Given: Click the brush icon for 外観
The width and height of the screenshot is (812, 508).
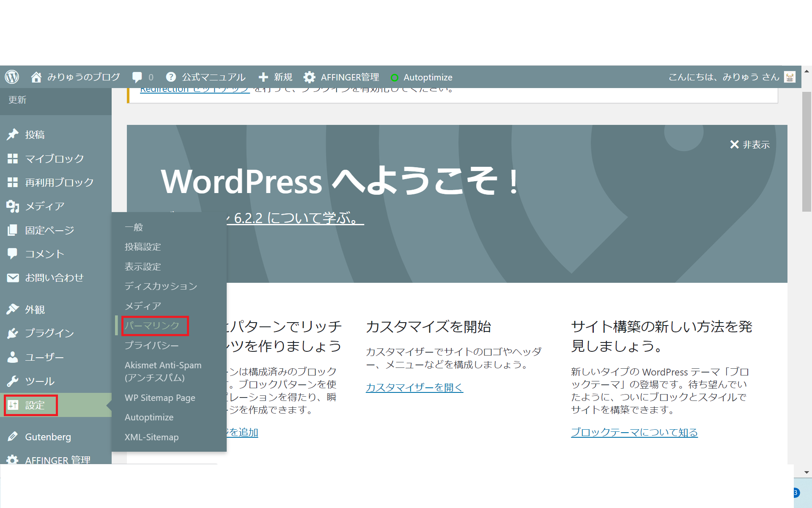Looking at the screenshot, I should 13,309.
